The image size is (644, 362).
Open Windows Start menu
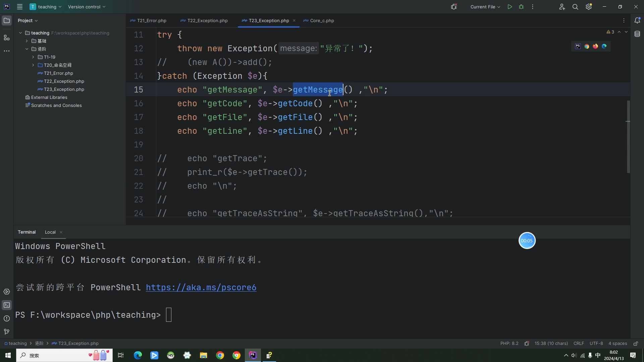point(8,355)
